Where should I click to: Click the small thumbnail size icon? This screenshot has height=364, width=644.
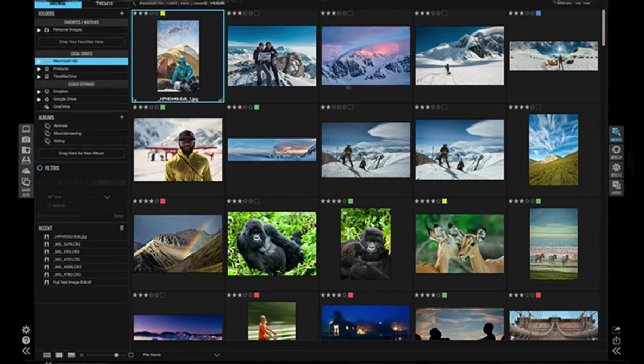[x=82, y=355]
